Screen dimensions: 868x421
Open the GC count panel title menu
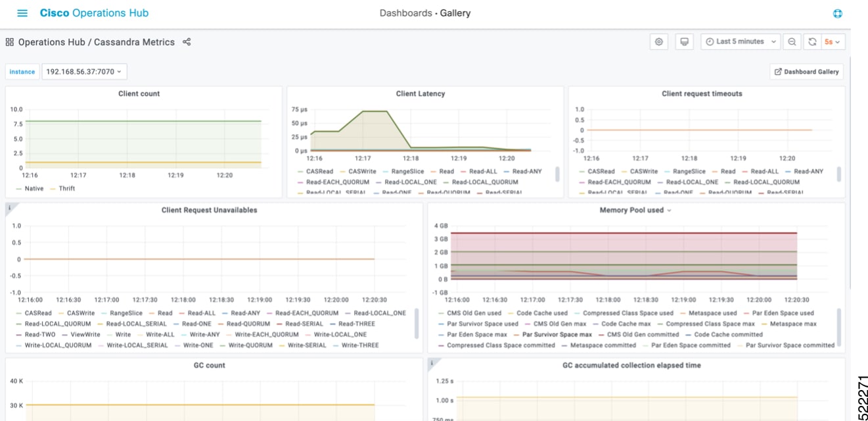209,366
